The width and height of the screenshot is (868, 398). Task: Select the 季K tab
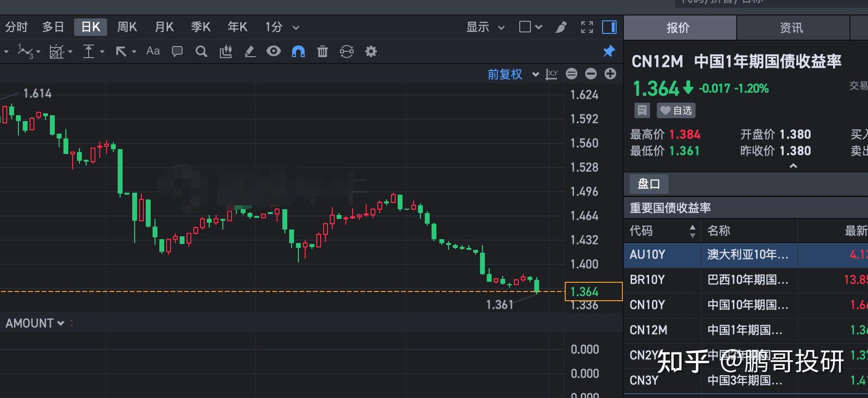pyautogui.click(x=201, y=27)
